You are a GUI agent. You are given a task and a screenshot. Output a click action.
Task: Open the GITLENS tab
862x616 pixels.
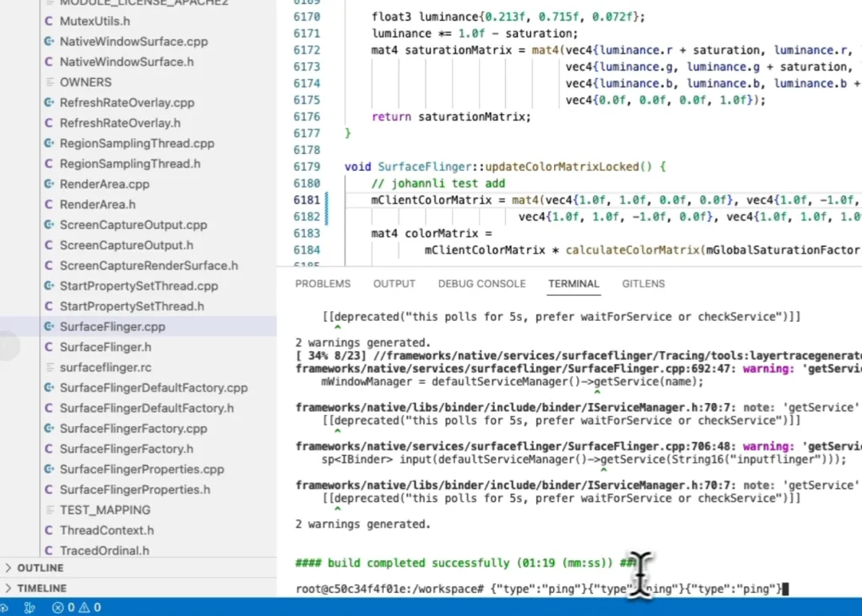(643, 283)
